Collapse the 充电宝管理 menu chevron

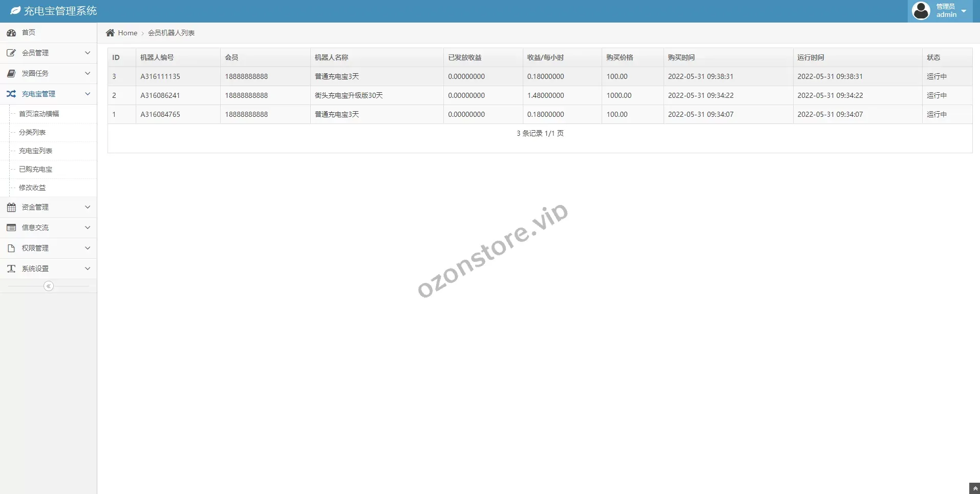point(88,94)
